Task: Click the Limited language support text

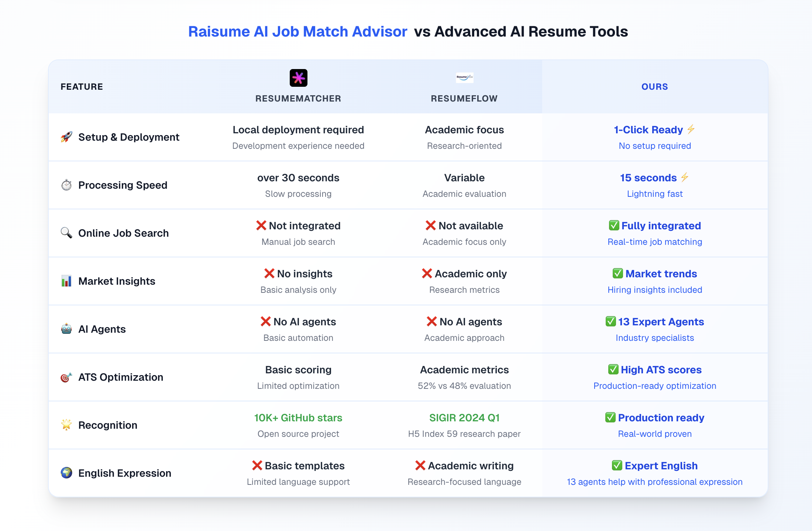Action: tap(298, 482)
